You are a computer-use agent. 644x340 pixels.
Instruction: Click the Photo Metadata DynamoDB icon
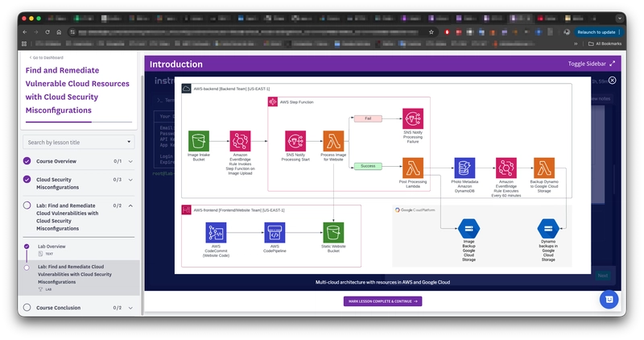(464, 168)
